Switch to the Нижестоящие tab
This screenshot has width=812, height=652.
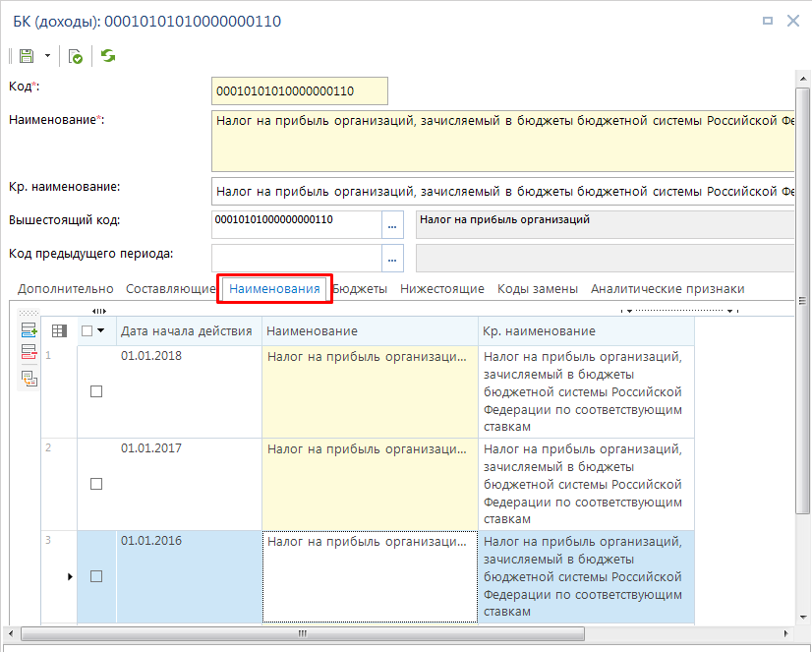(442, 289)
